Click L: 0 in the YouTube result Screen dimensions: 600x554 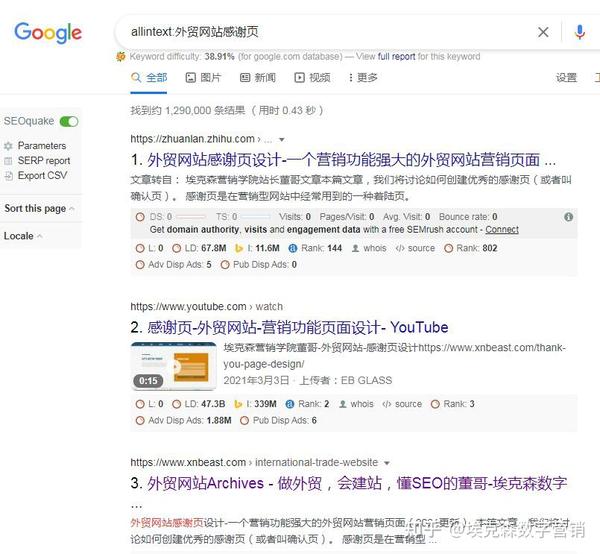point(150,404)
